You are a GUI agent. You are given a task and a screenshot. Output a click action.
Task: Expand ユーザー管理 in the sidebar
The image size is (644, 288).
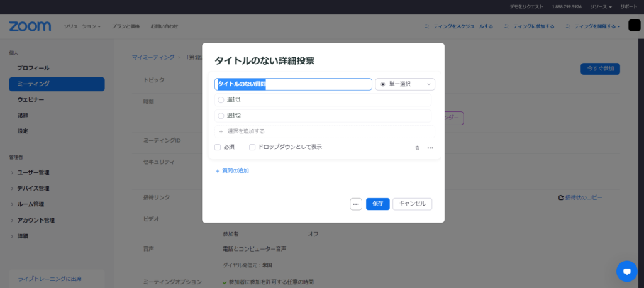tap(33, 172)
